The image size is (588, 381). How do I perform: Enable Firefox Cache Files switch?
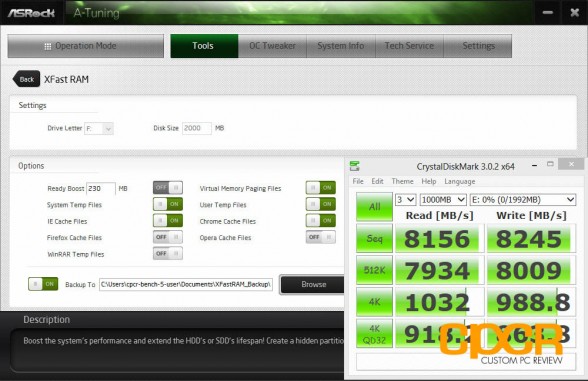(168, 237)
